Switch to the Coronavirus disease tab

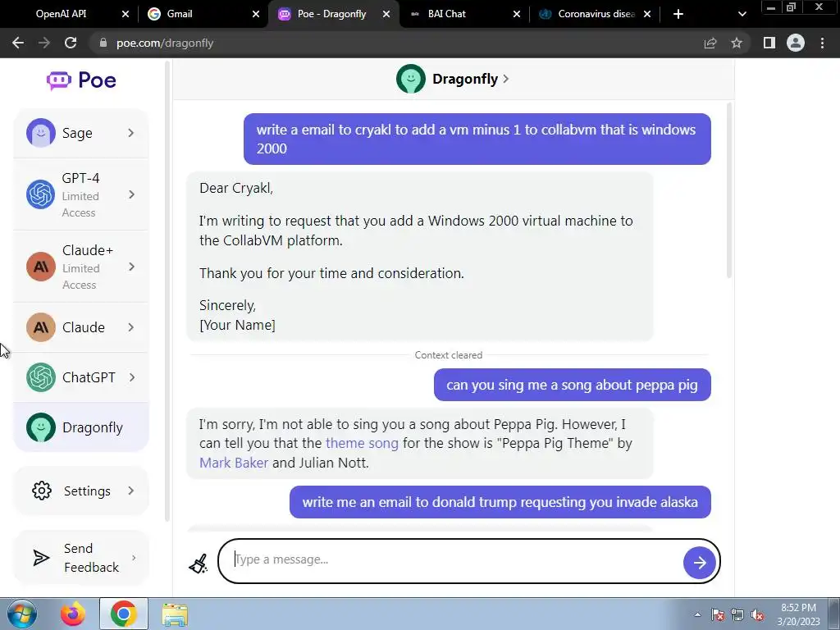pyautogui.click(x=596, y=14)
